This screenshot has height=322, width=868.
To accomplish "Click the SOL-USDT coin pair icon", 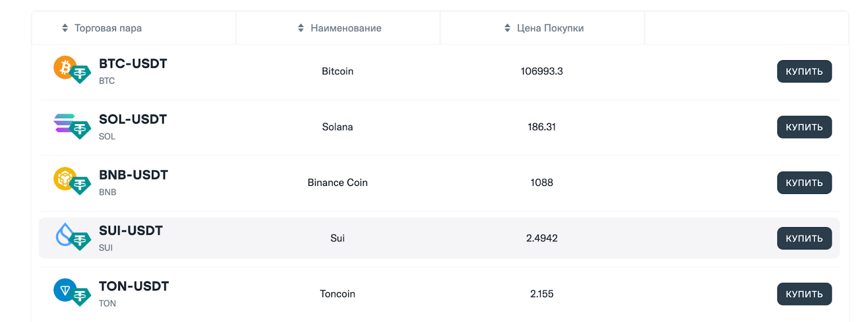I will [x=72, y=126].
